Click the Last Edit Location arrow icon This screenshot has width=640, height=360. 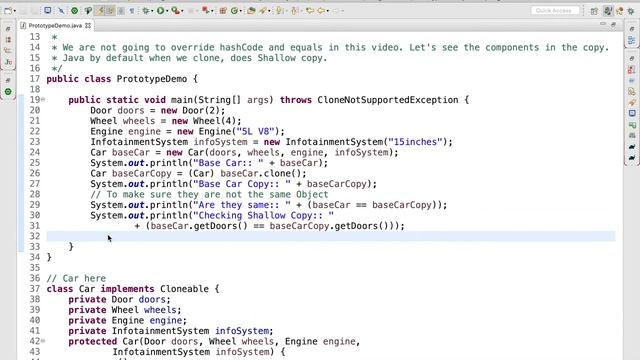pyautogui.click(x=310, y=11)
